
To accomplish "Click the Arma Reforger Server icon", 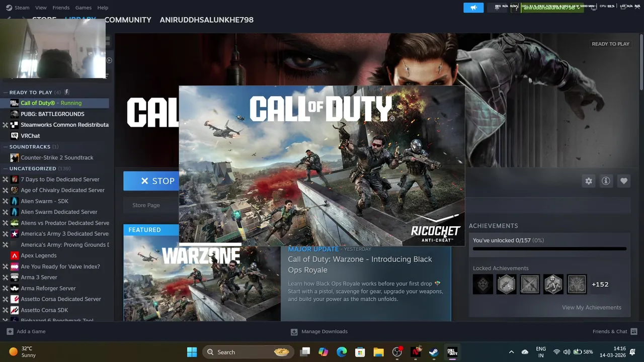I will point(15,288).
